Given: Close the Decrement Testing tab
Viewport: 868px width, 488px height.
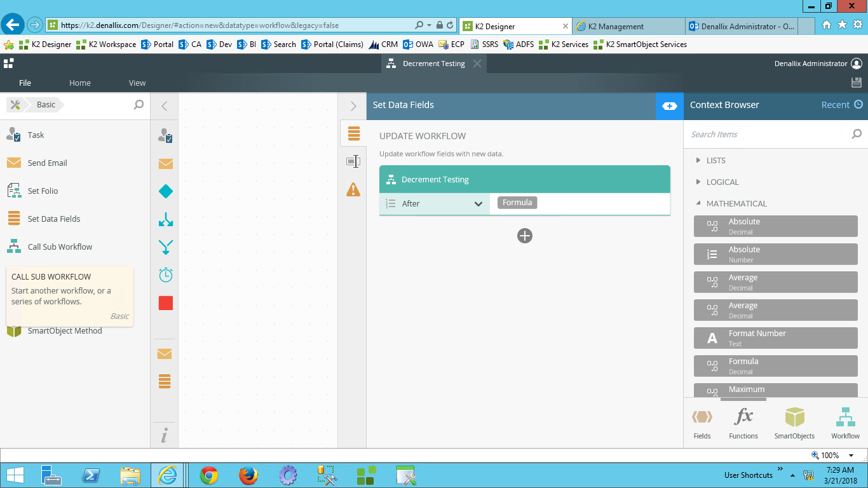Looking at the screenshot, I should 477,64.
